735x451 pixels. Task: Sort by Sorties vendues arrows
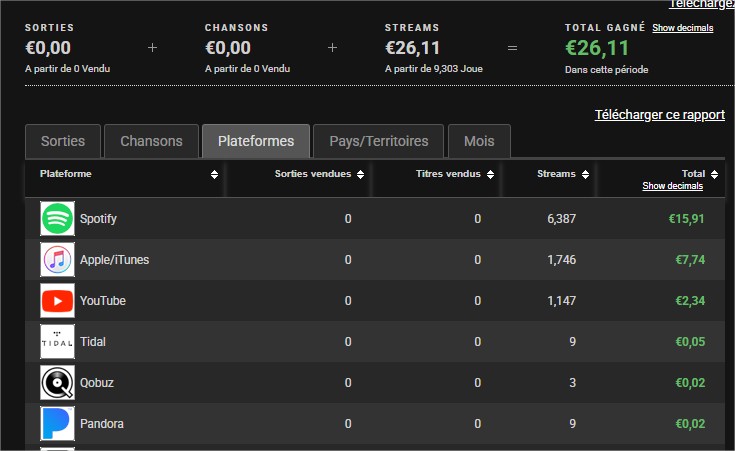(360, 174)
